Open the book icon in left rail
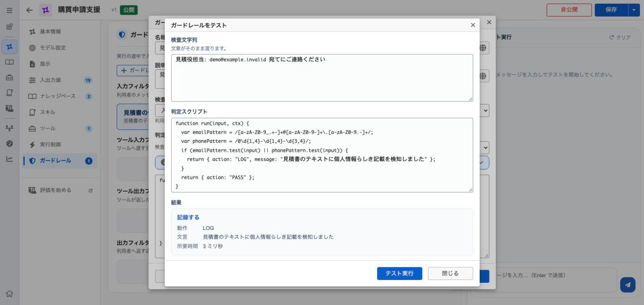 pyautogui.click(x=9, y=62)
